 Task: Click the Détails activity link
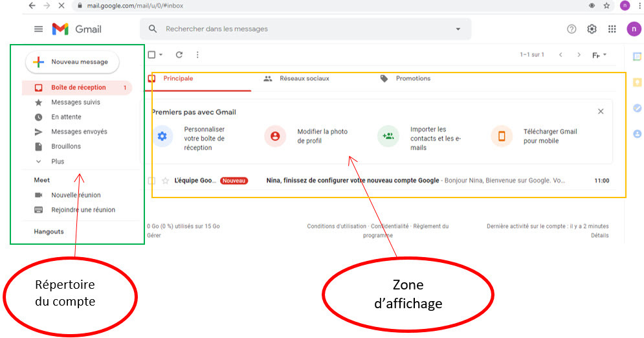point(599,235)
